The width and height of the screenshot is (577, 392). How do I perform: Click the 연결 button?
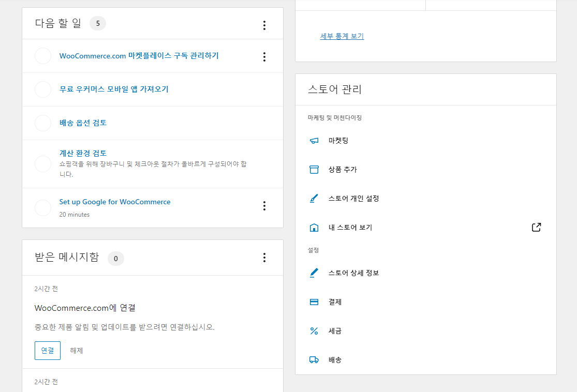point(48,351)
